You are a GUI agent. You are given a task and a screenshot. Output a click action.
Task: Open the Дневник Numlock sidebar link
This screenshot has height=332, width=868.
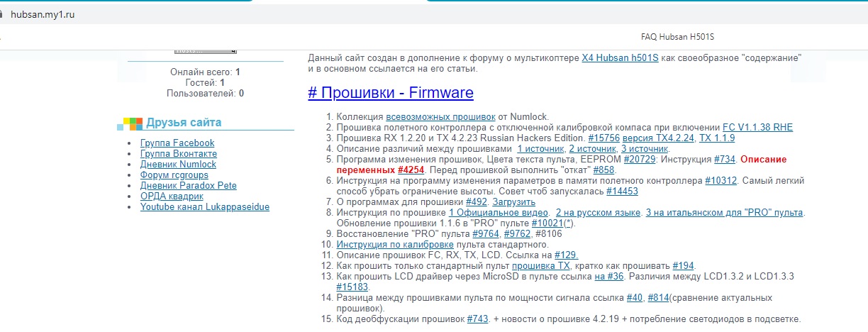(178, 165)
